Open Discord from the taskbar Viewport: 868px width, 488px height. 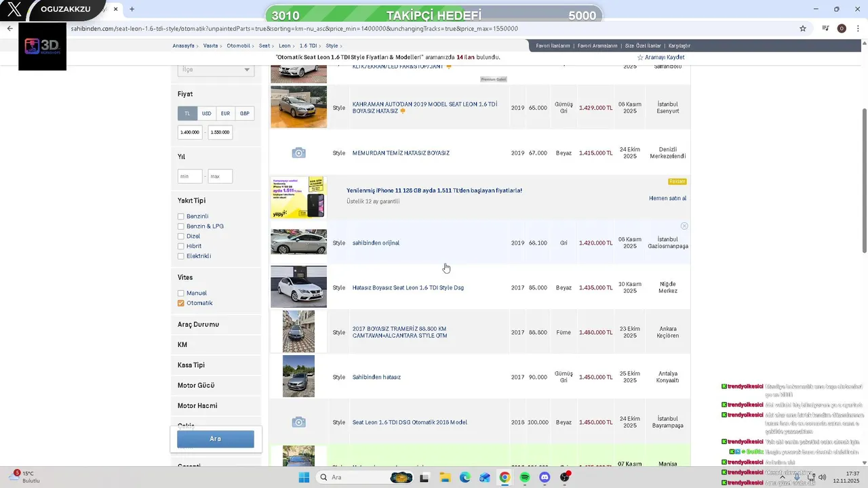545,477
